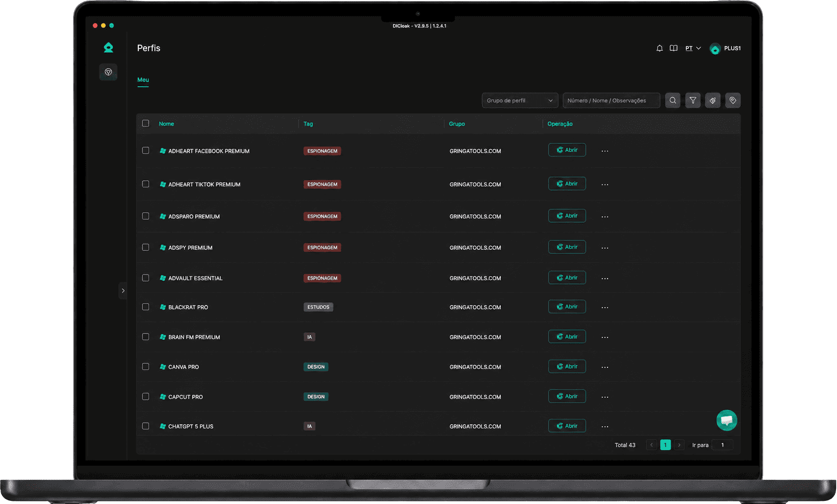
Task: Click the Tag column header
Action: (x=308, y=124)
